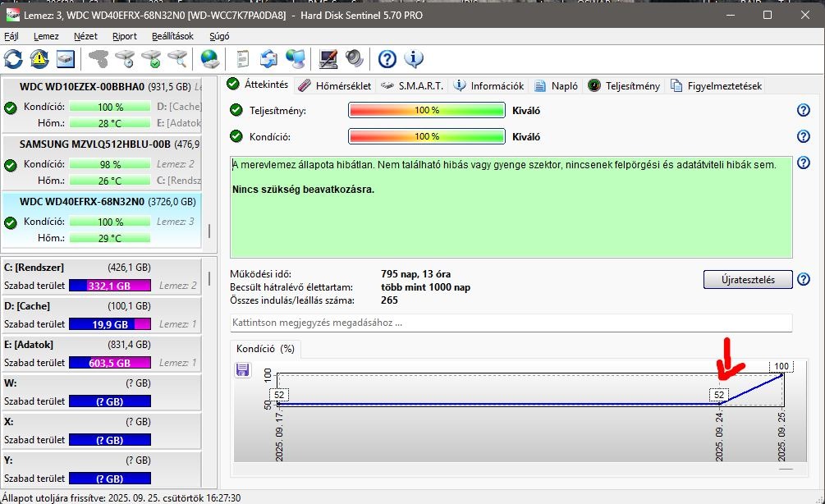Open the Fájl menu

tap(11, 36)
